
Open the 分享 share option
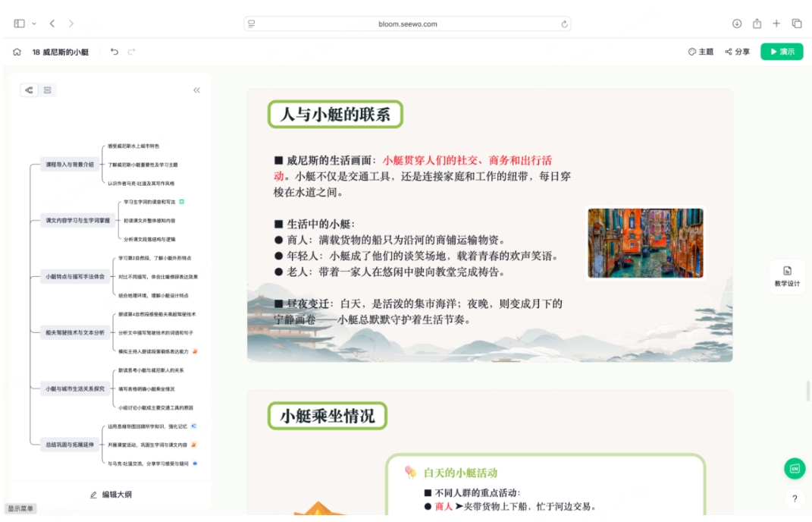[737, 52]
